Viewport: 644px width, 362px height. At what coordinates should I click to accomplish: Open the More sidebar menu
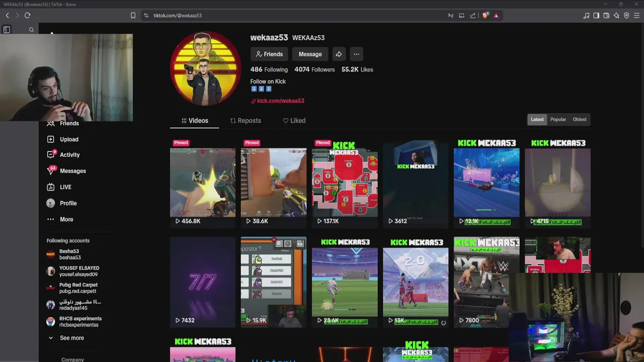tap(66, 219)
